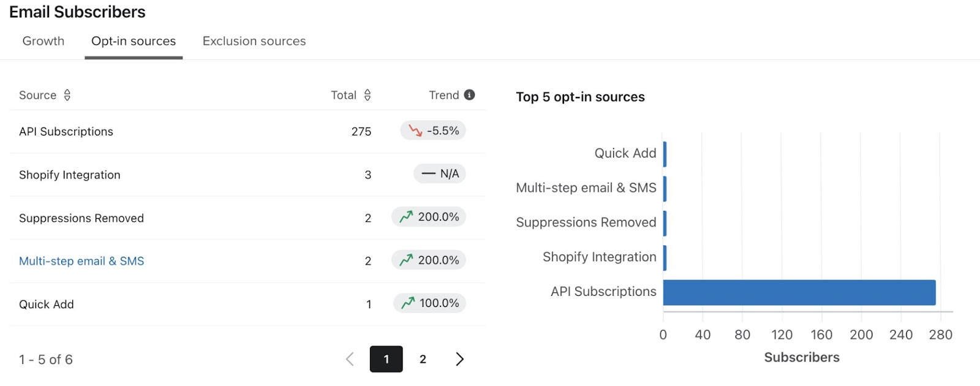The image size is (980, 386).
Task: Go to next page arrow
Action: tap(459, 359)
